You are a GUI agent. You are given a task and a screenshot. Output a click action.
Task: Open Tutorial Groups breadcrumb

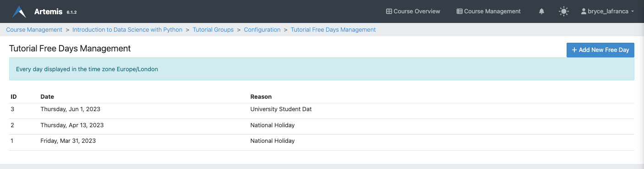[213, 30]
